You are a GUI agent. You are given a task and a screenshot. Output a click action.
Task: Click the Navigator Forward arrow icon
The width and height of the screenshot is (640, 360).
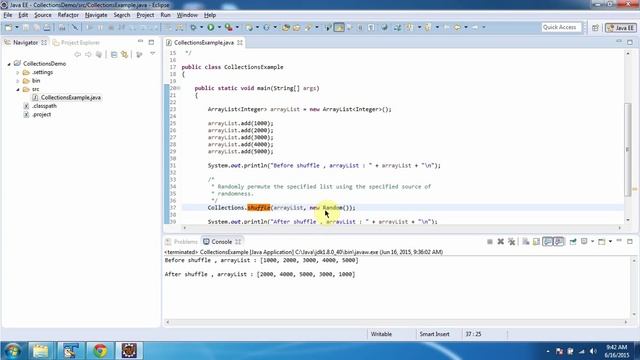pyautogui.click(x=88, y=54)
